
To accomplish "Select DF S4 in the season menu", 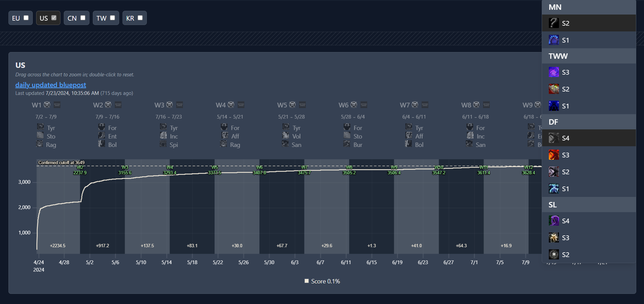I will 589,138.
